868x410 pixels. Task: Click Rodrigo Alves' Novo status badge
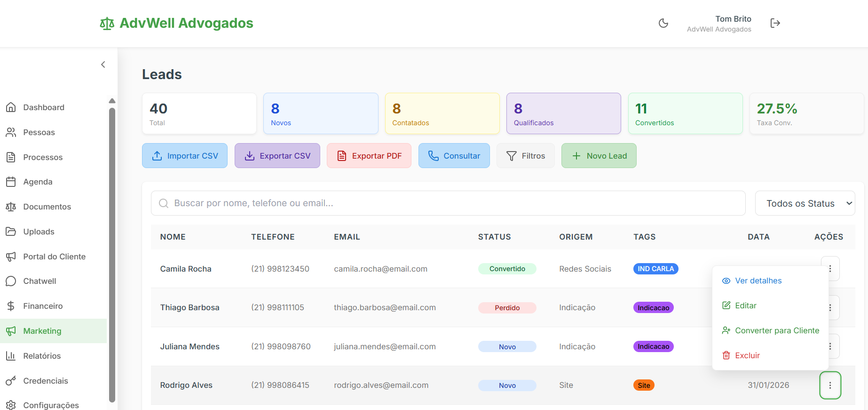pyautogui.click(x=507, y=386)
